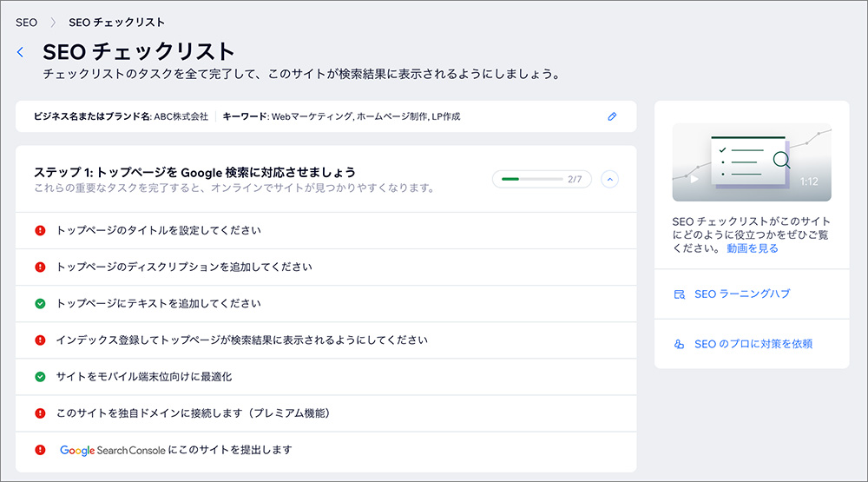Open the SEO ラーニングハブ link

pyautogui.click(x=742, y=294)
